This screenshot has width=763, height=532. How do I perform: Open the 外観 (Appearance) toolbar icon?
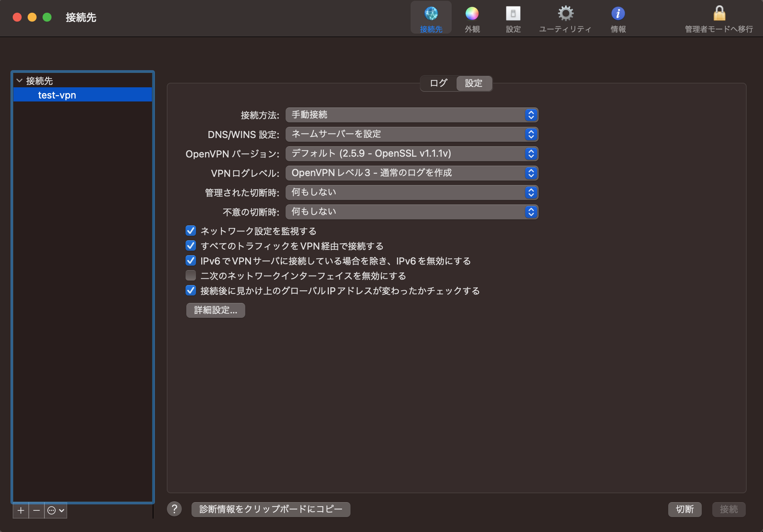point(472,14)
